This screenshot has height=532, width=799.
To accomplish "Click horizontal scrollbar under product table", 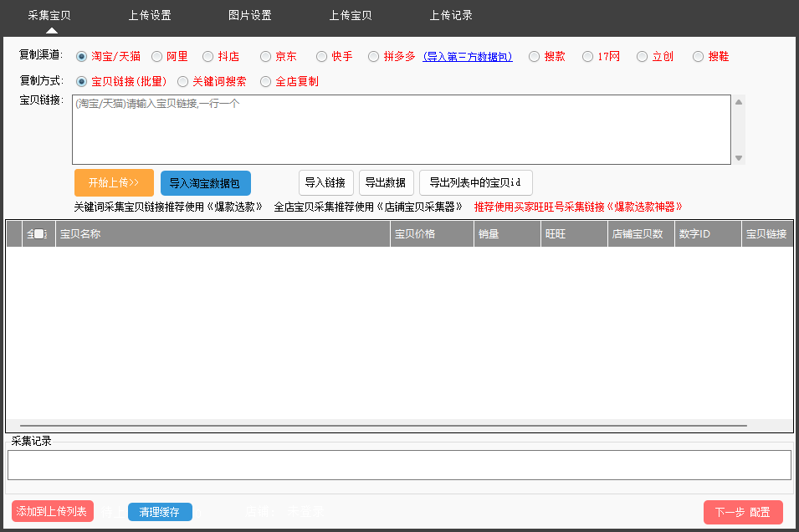I will click(x=383, y=426).
